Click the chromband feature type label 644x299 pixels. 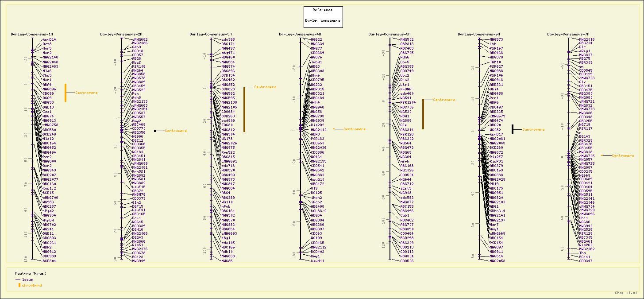coord(32,285)
